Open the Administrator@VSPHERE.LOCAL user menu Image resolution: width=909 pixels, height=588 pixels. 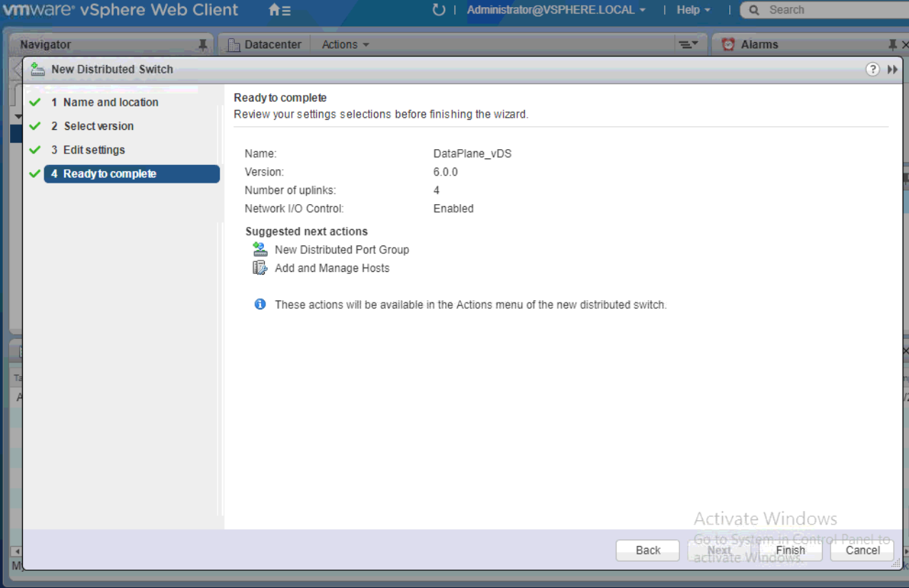[x=556, y=10]
